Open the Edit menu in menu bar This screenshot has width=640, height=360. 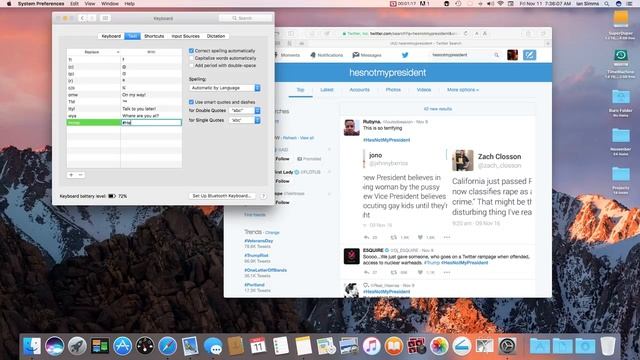74,4
